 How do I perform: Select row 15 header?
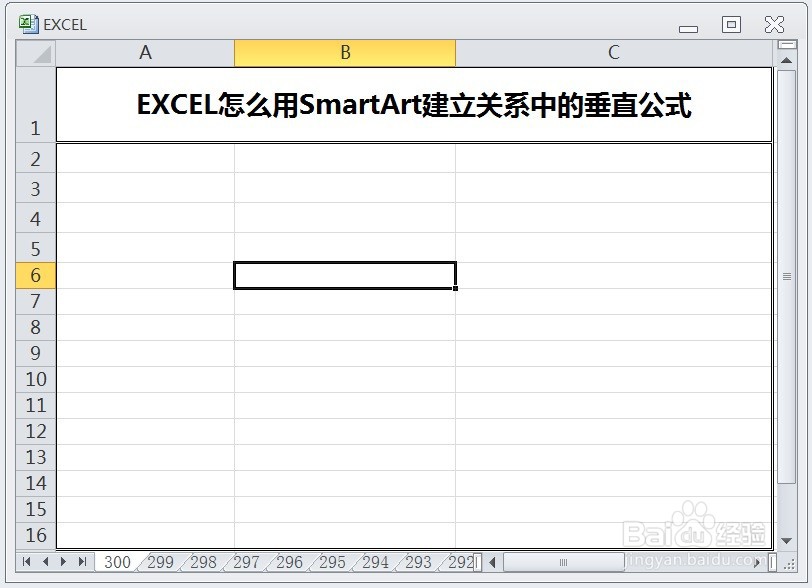coord(35,509)
